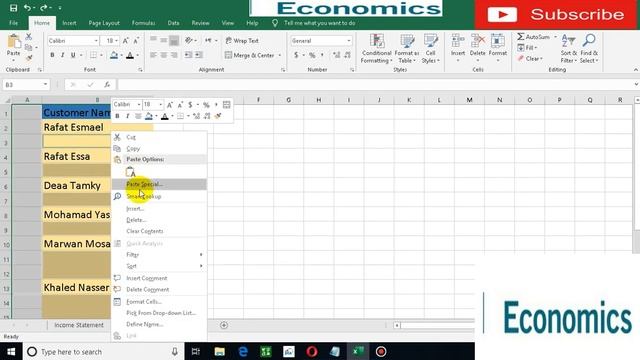Click the Fill button in Editing group
640x360 pixels.
[x=527, y=48]
